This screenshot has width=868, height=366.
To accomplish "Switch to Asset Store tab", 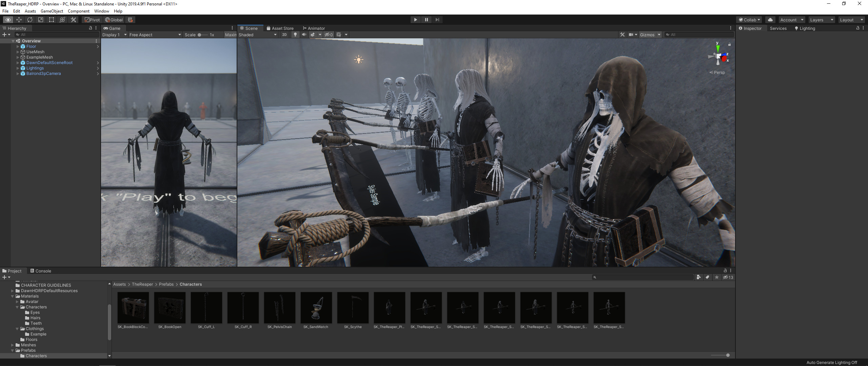I will [280, 28].
